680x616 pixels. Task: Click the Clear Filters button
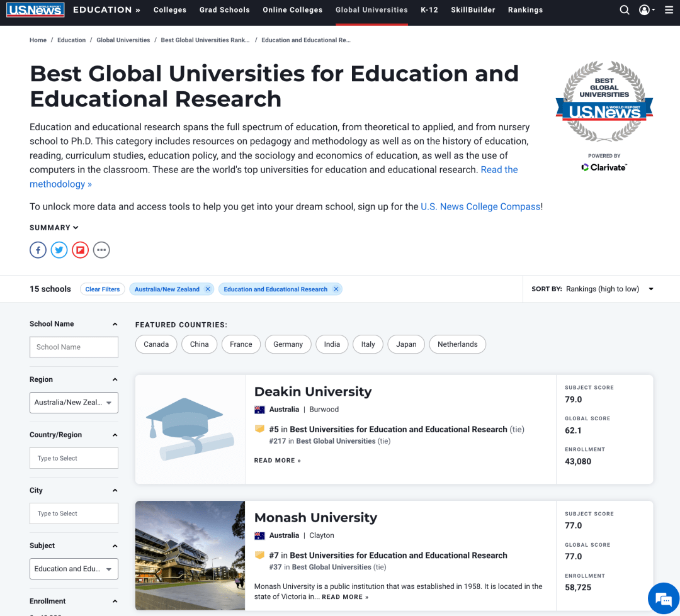pyautogui.click(x=102, y=289)
